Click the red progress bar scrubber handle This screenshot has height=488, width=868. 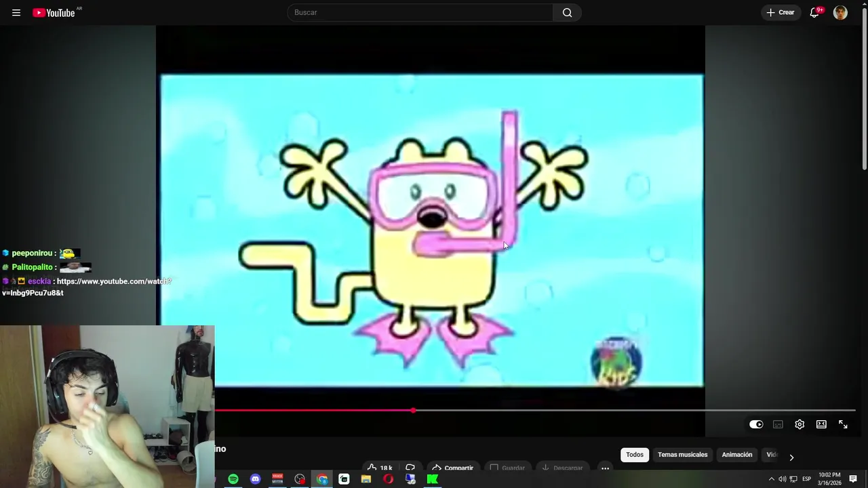pos(414,410)
